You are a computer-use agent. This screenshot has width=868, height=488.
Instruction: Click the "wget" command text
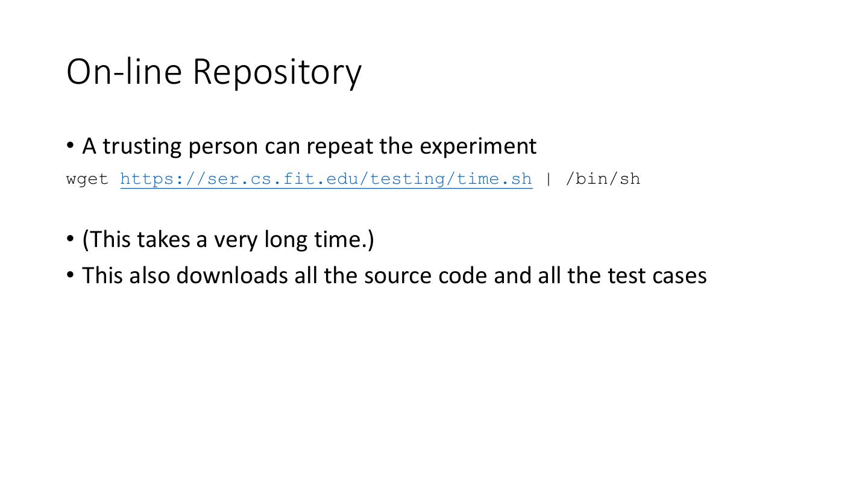pyautogui.click(x=87, y=179)
